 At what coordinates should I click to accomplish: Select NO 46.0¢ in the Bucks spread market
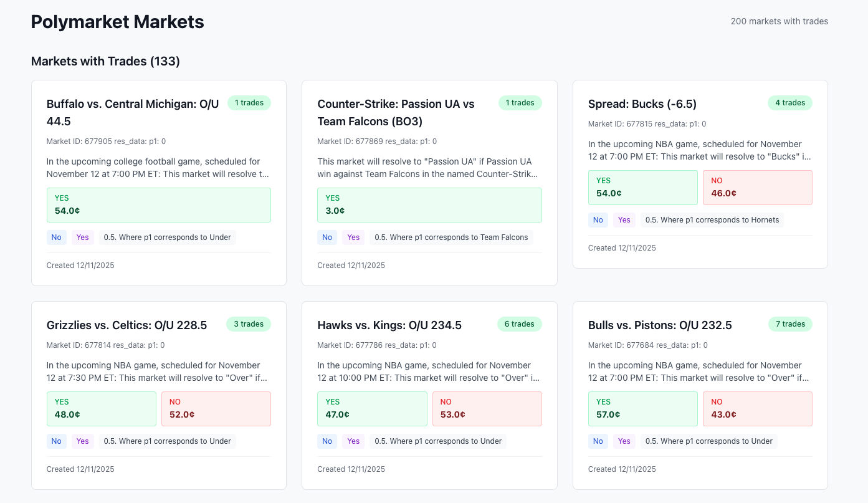point(757,188)
